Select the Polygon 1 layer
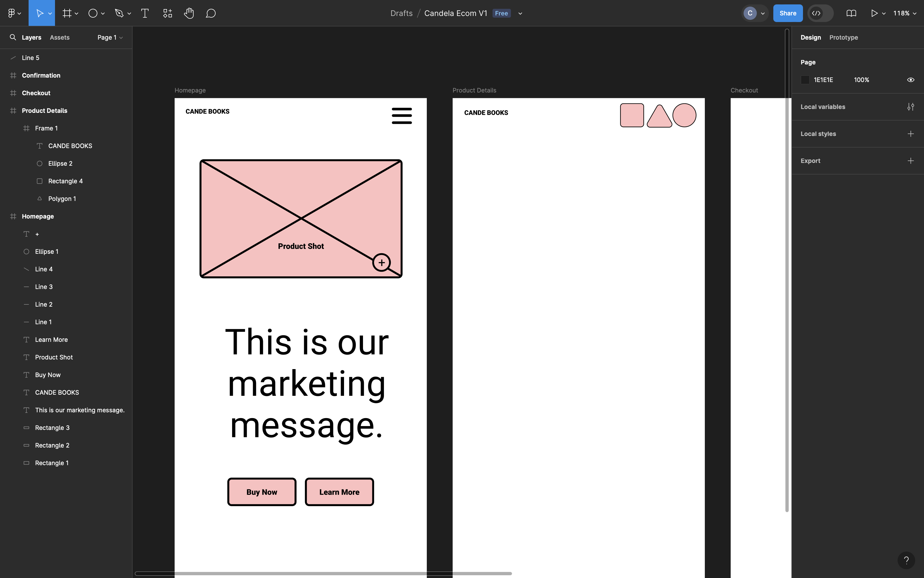The image size is (924, 578). tap(66, 198)
